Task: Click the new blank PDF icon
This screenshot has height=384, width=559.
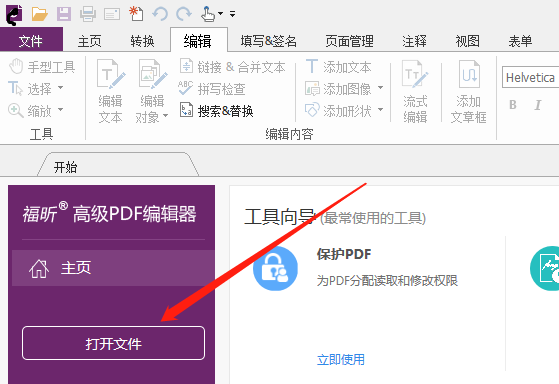Action: tap(136, 14)
